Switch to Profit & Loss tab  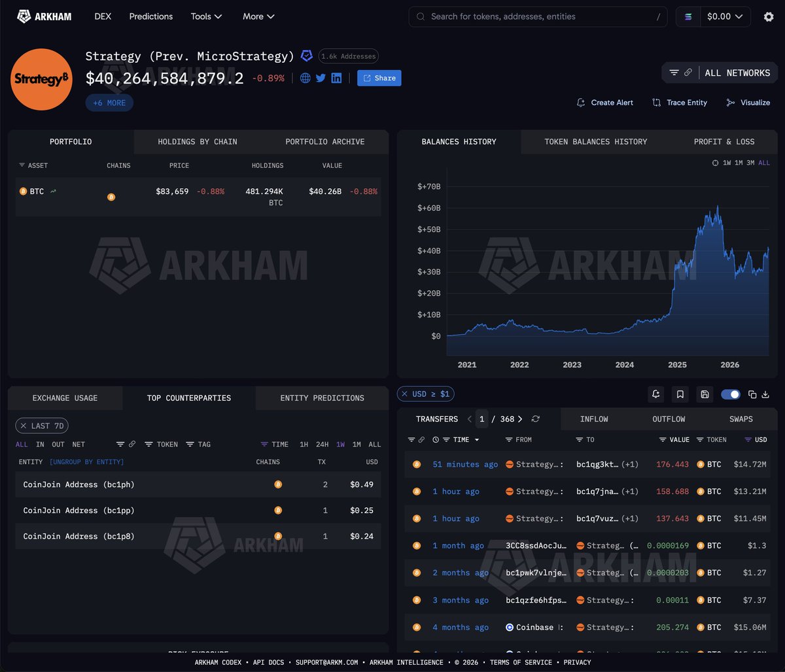pos(724,142)
